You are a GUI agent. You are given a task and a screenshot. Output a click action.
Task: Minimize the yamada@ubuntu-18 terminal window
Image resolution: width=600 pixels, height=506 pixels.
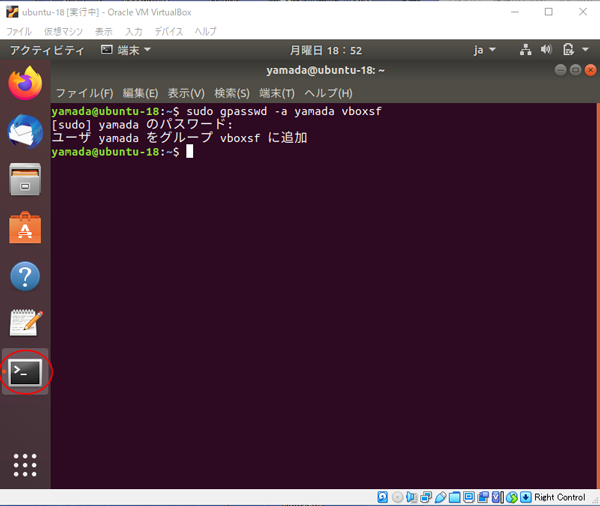[x=560, y=70]
